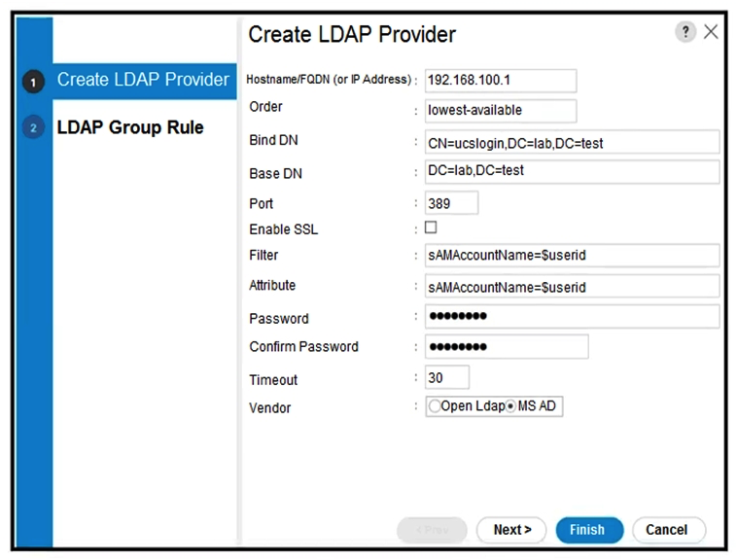Focus the Confirm Password field
The width and height of the screenshot is (737, 560).
pos(507,347)
